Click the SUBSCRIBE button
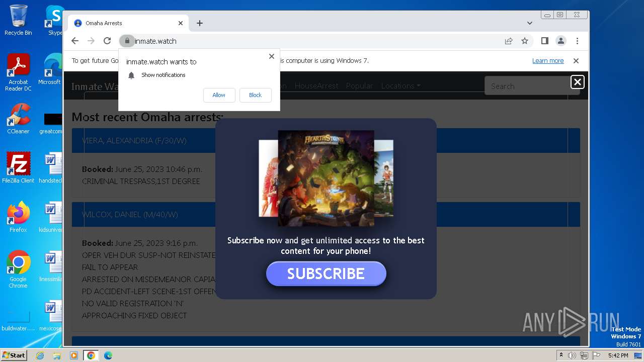 pyautogui.click(x=326, y=274)
